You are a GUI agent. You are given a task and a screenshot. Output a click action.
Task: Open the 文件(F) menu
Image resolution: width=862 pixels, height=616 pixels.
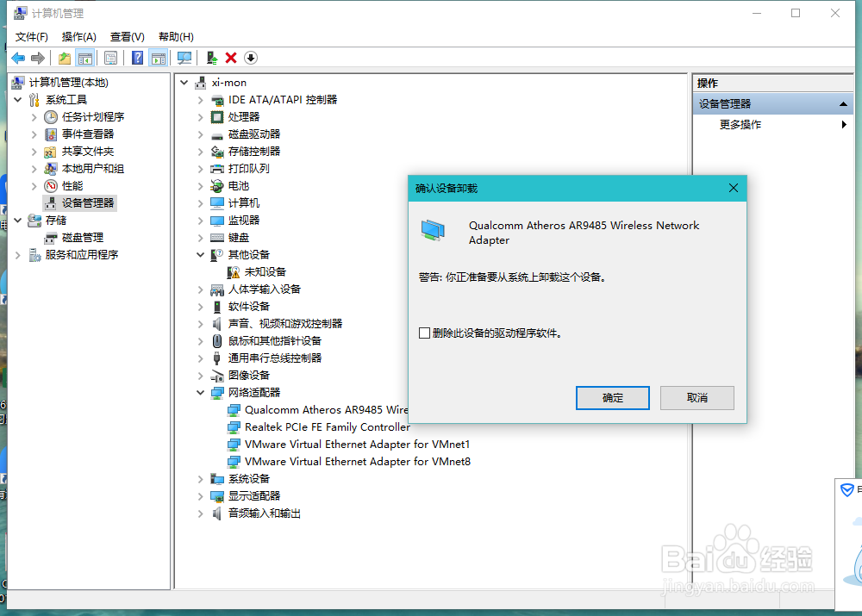tap(31, 37)
